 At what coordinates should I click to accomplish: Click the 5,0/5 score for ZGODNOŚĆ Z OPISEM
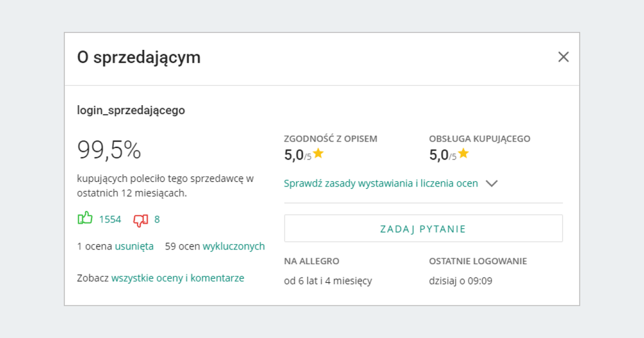(298, 154)
